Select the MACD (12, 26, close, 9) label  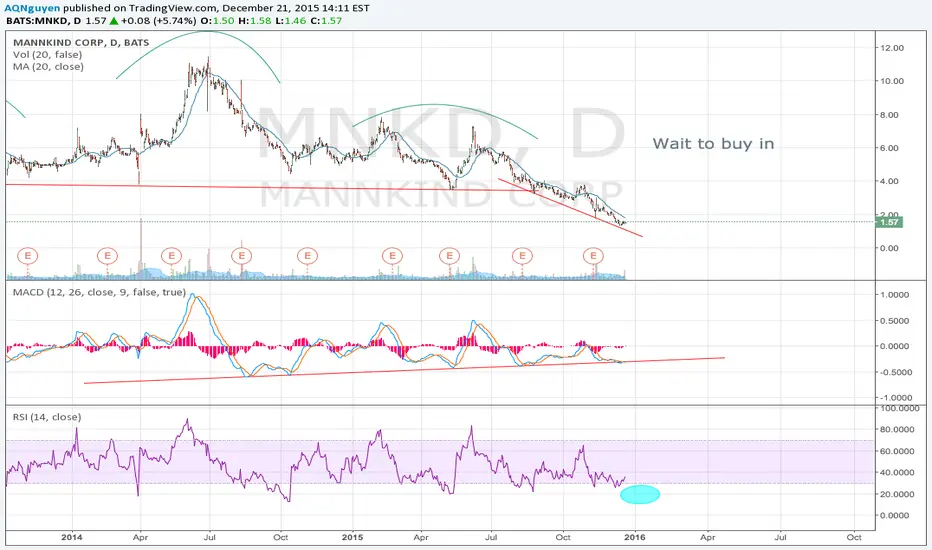click(x=99, y=293)
